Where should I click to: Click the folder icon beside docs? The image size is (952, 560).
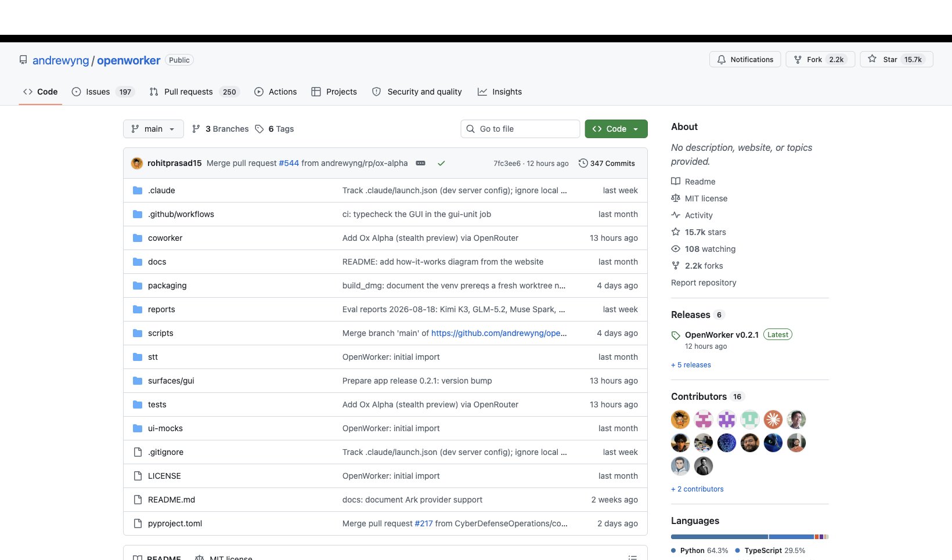(x=138, y=262)
